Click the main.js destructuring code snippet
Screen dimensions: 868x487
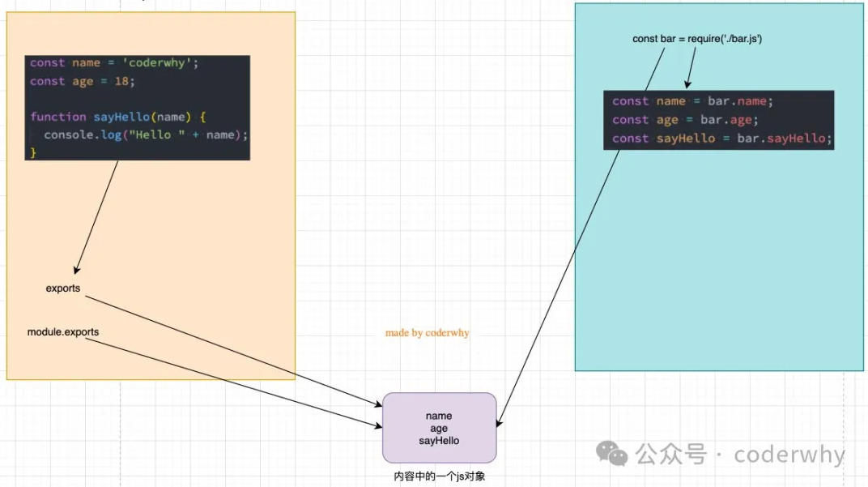coord(718,120)
